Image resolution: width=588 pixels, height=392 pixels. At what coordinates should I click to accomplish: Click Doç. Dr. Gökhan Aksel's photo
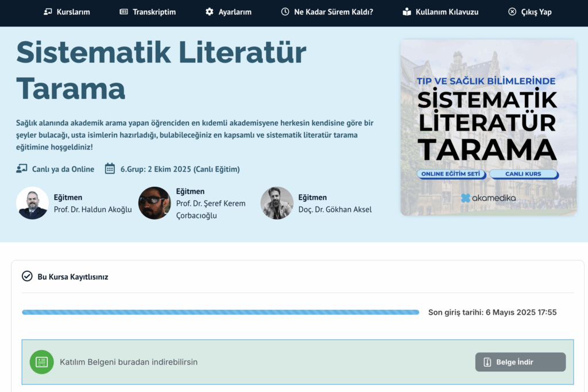pyautogui.click(x=277, y=203)
